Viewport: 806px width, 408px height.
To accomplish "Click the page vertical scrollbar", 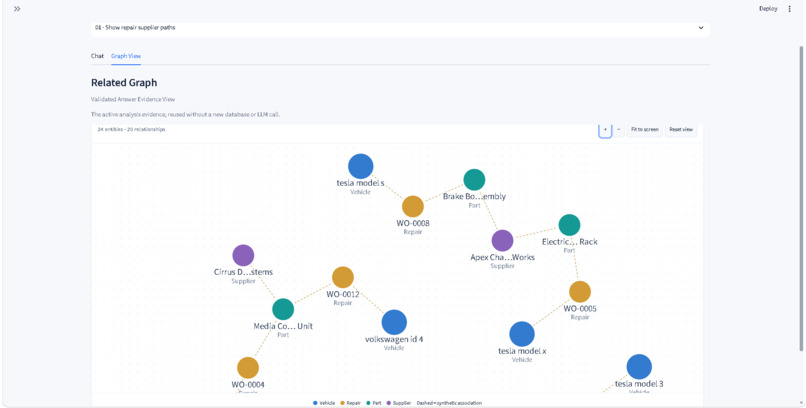I will (x=801, y=198).
